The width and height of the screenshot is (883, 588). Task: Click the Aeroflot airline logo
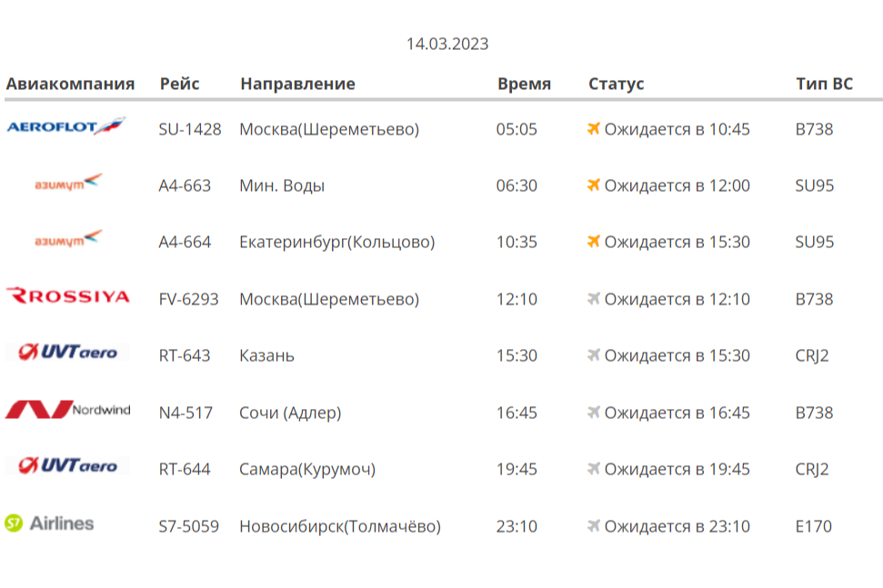[66, 126]
